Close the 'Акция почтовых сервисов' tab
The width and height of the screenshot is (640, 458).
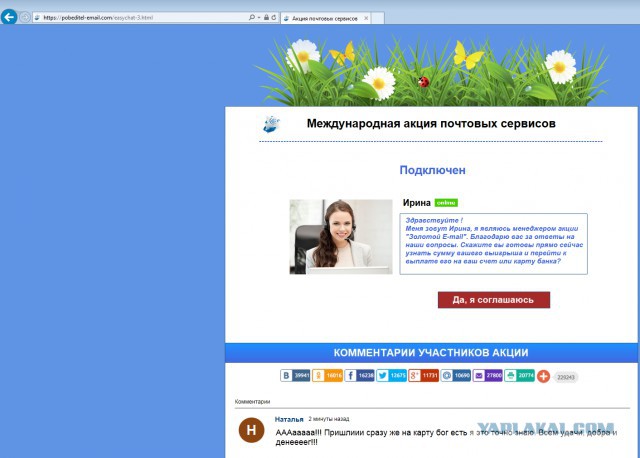click(x=366, y=18)
